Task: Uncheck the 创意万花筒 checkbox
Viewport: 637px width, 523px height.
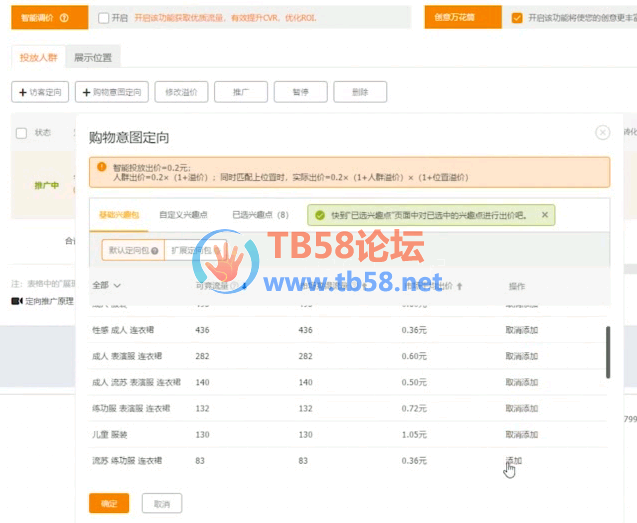Action: click(516, 18)
